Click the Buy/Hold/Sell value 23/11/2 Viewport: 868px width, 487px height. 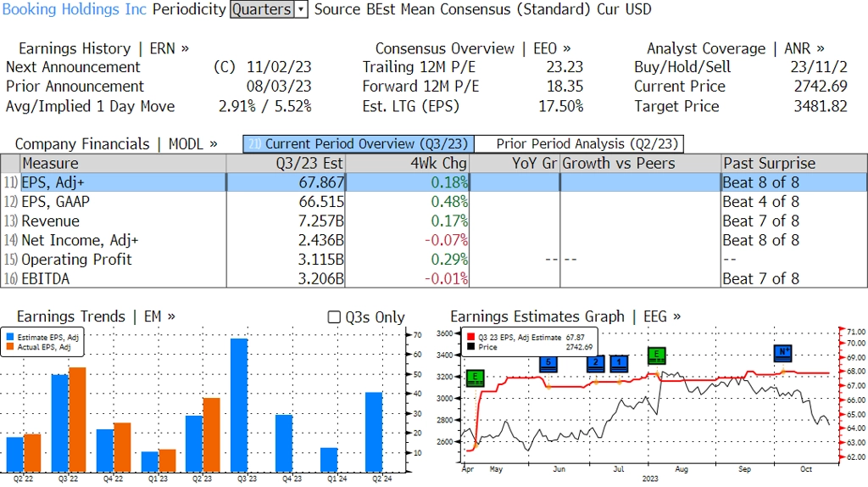pyautogui.click(x=819, y=67)
